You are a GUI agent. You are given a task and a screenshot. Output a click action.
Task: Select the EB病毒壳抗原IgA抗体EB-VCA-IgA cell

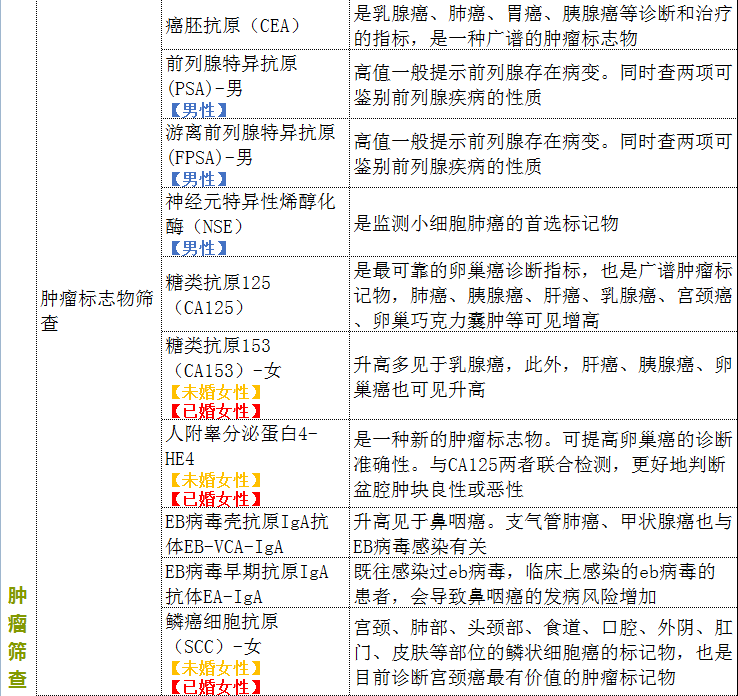click(246, 534)
